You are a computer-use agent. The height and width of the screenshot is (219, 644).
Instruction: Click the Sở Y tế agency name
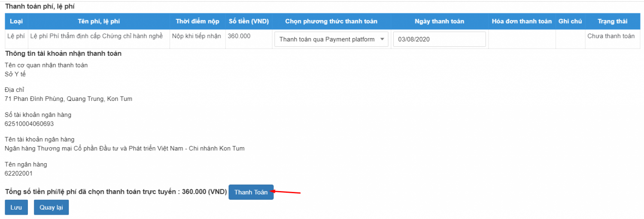coord(15,74)
